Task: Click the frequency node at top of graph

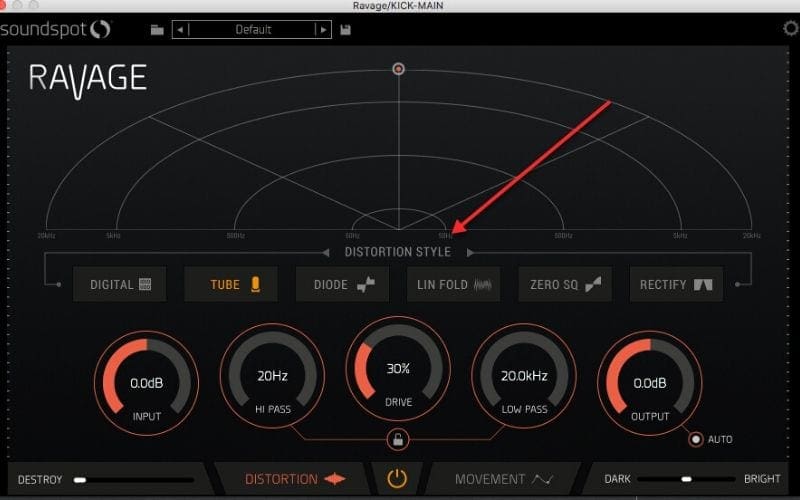Action: pyautogui.click(x=398, y=69)
